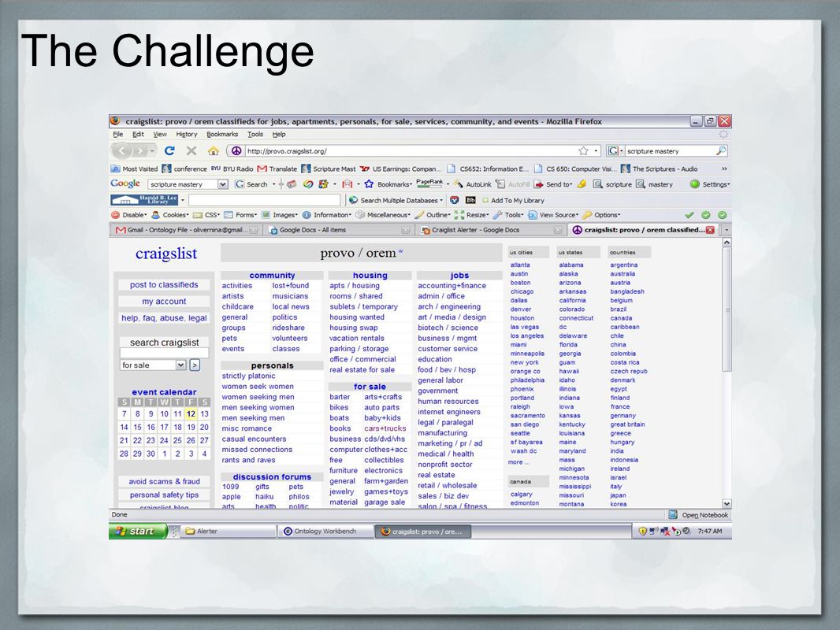Switch to Craiglist Alerter - Google Docs tab

[x=491, y=230]
